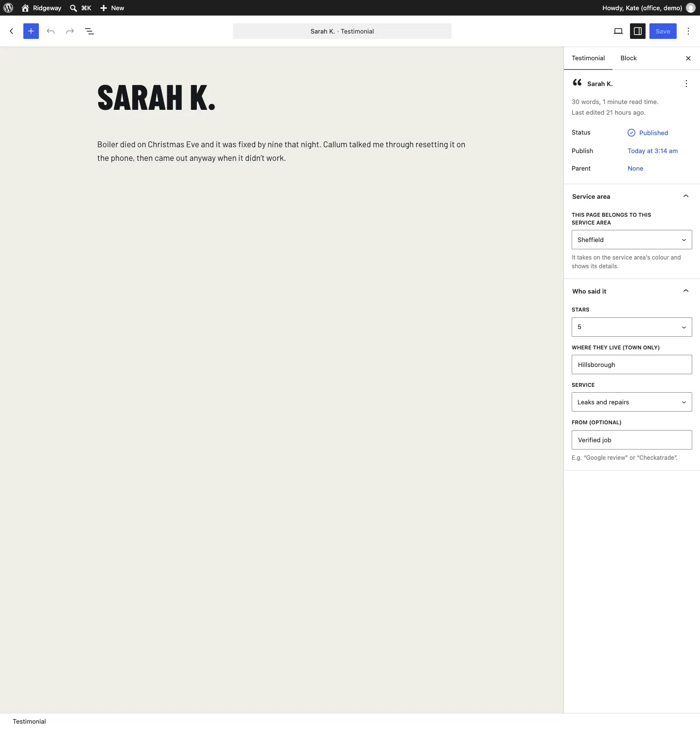Click the Testimonial breadcrumb in footer

29,721
